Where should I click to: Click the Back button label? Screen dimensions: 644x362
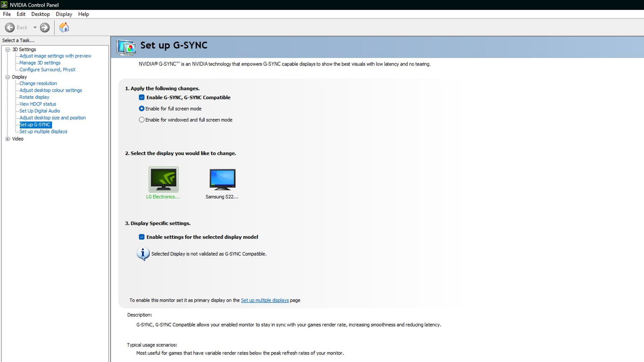tap(22, 27)
